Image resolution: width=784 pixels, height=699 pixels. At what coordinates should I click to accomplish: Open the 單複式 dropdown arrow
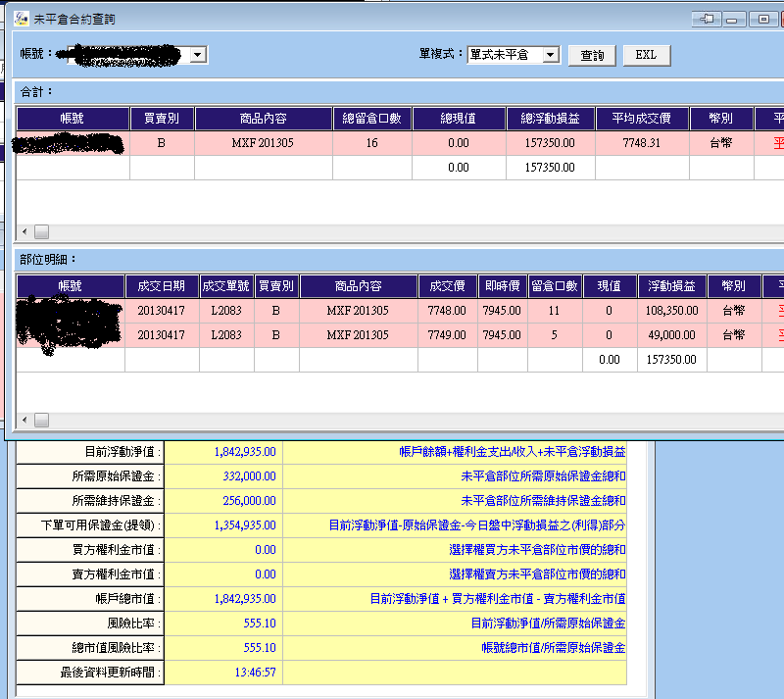click(x=551, y=55)
